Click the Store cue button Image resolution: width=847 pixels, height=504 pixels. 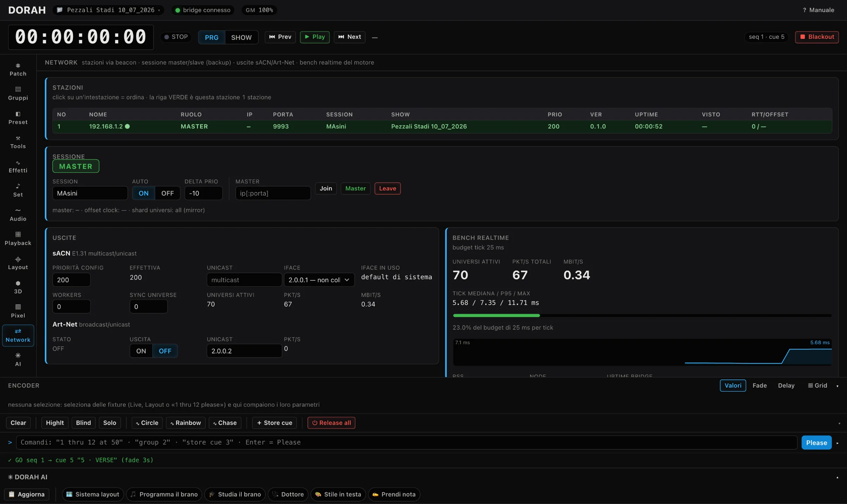click(275, 423)
